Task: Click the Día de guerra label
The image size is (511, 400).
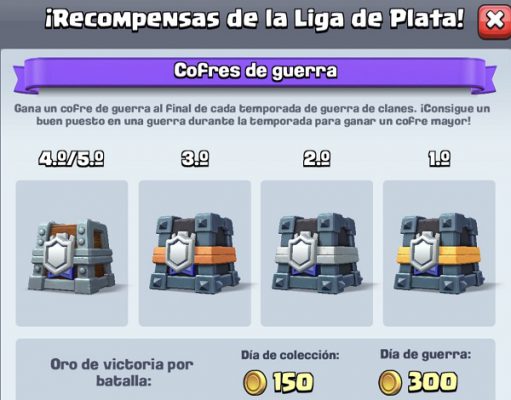Action: [x=426, y=354]
